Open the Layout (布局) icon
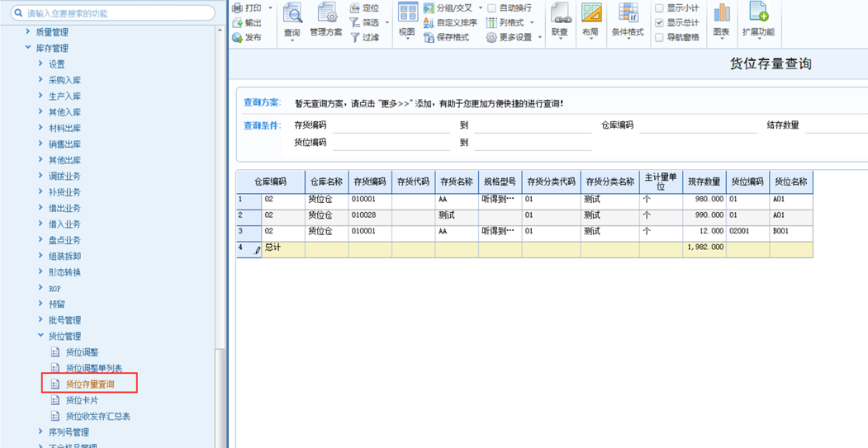 pos(592,13)
